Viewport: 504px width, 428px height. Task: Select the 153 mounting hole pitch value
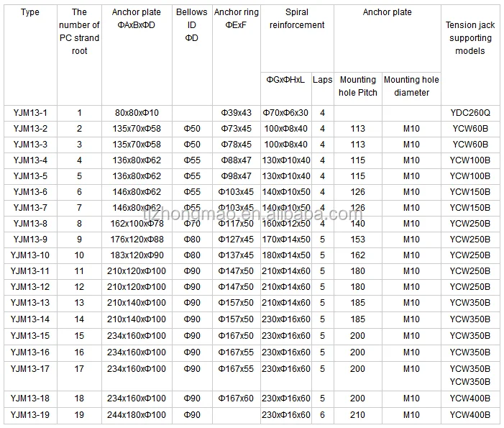(x=357, y=239)
